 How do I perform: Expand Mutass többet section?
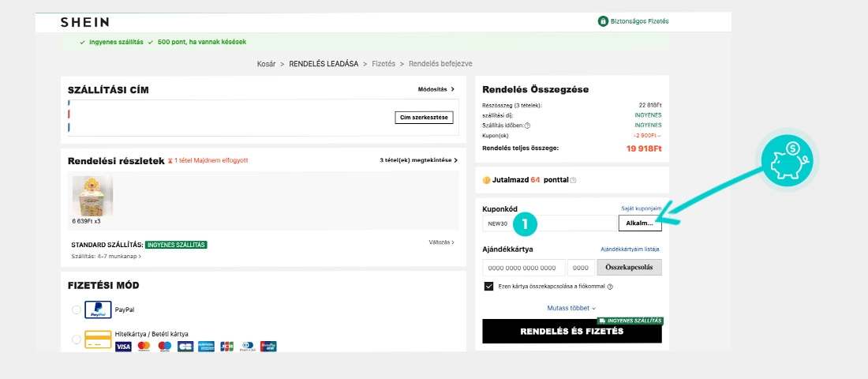(x=572, y=308)
